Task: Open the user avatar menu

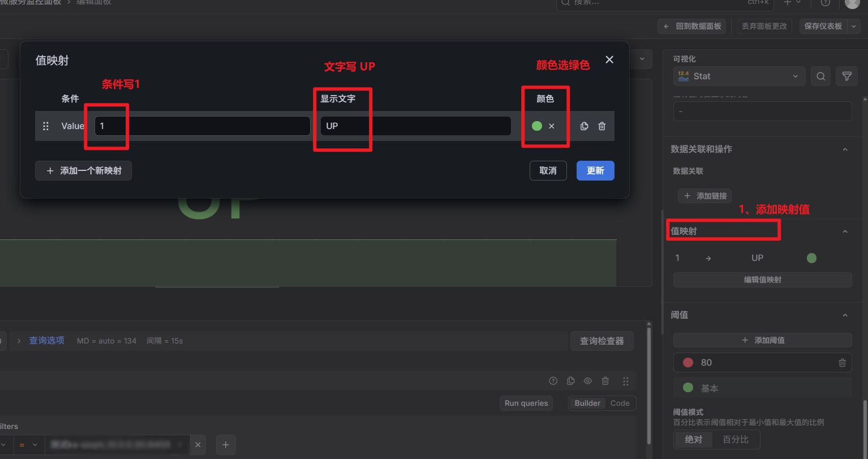Action: coord(852,3)
